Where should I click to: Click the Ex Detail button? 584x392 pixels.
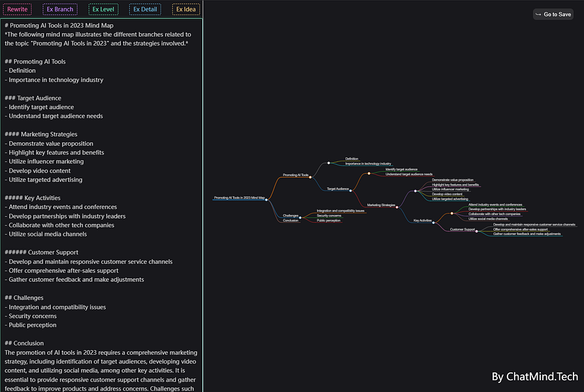[145, 9]
